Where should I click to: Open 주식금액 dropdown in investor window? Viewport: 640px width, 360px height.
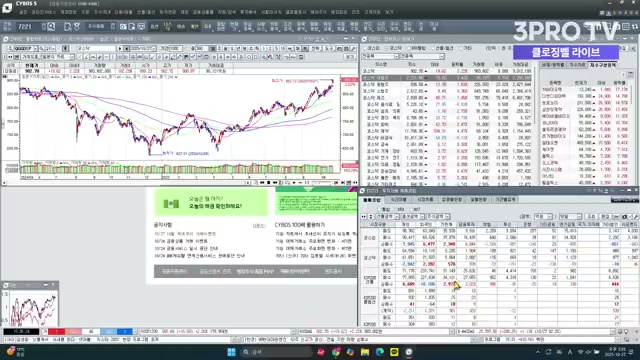coord(438,216)
